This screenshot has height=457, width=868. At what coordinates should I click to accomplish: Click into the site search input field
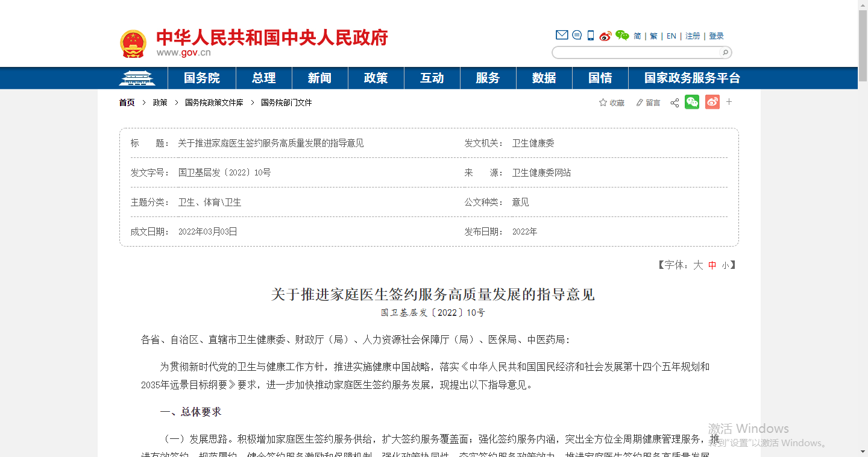(x=636, y=52)
